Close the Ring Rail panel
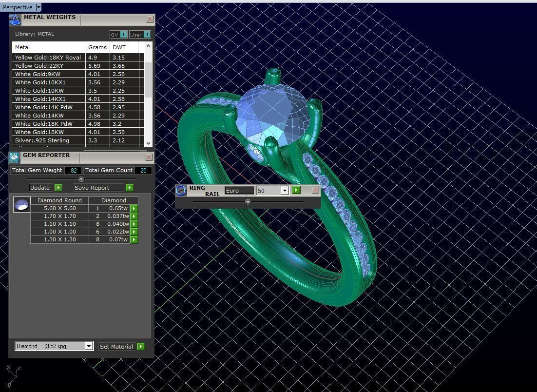The height and width of the screenshot is (392, 537). (x=316, y=190)
